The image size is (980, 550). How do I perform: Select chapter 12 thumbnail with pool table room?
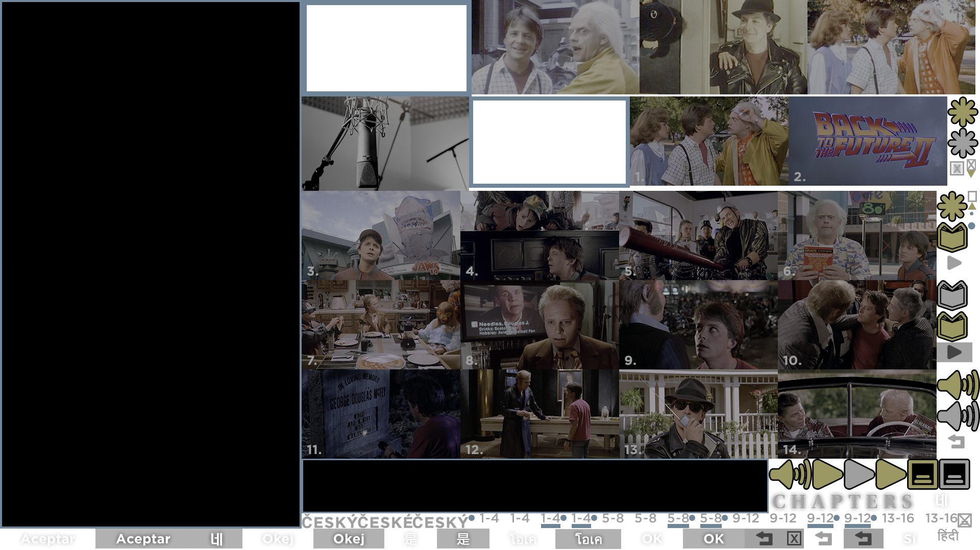tap(540, 414)
